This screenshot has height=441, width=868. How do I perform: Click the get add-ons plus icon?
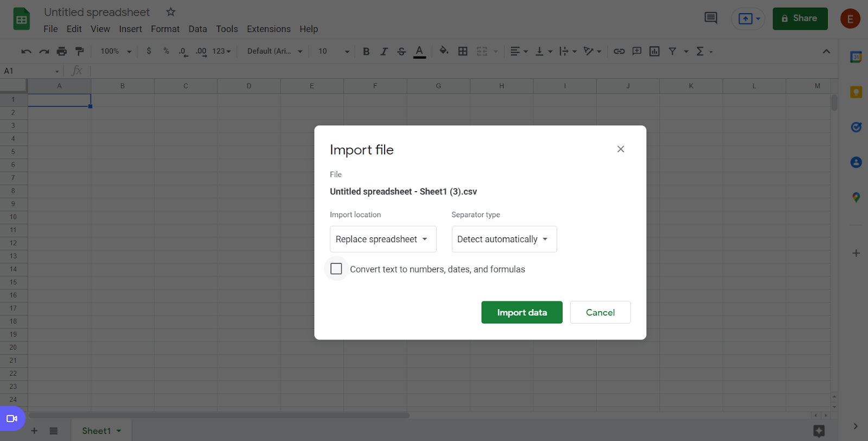[856, 253]
